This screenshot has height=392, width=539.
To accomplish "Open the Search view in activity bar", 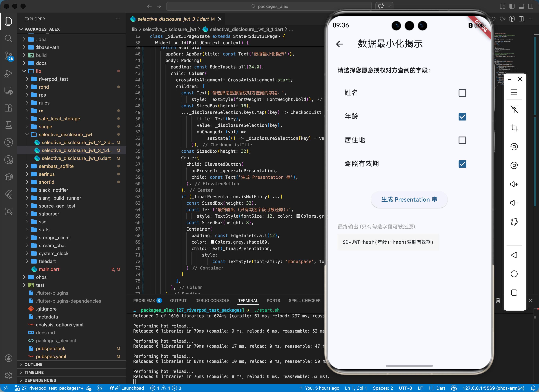I will 8,39.
